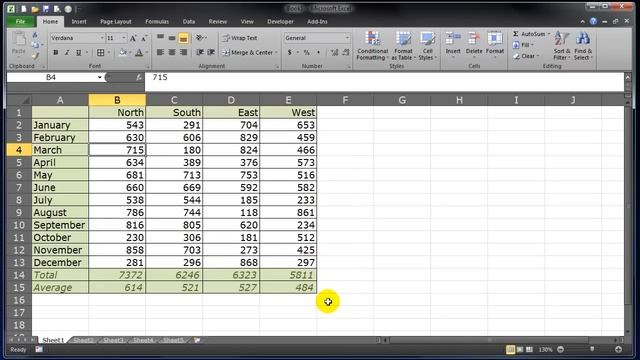Click the Format Painter brush icon
This screenshot has width=640, height=360.
[36, 56]
